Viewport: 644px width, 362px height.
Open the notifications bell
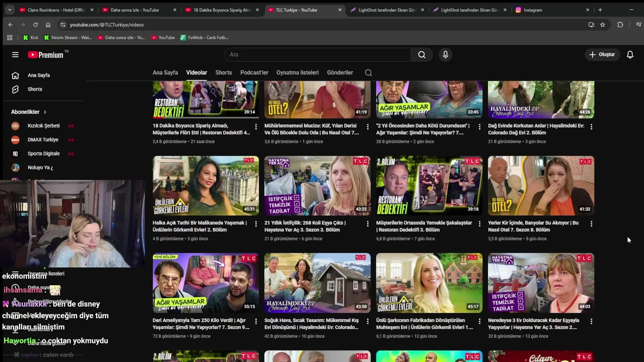(630, 54)
